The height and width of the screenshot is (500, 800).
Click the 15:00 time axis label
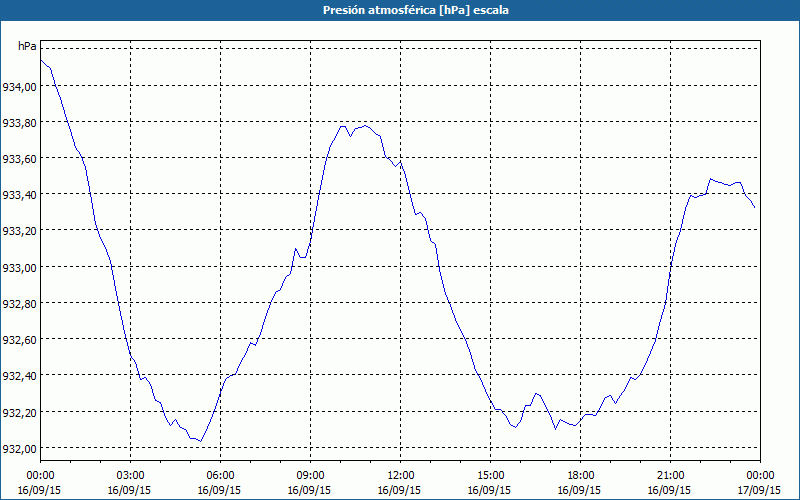(490, 476)
